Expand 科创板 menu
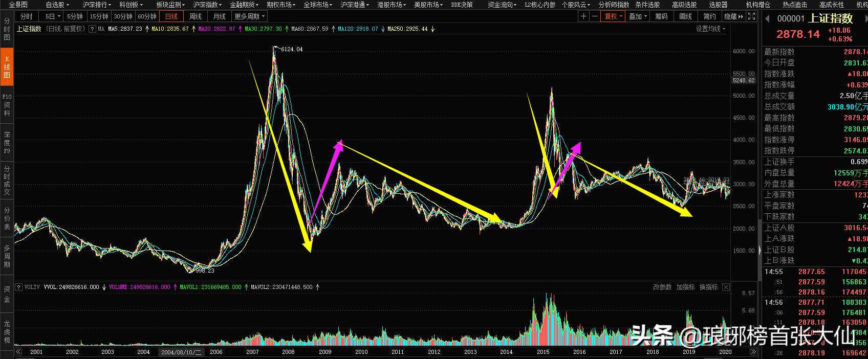The height and width of the screenshot is (359, 868). coord(131,5)
